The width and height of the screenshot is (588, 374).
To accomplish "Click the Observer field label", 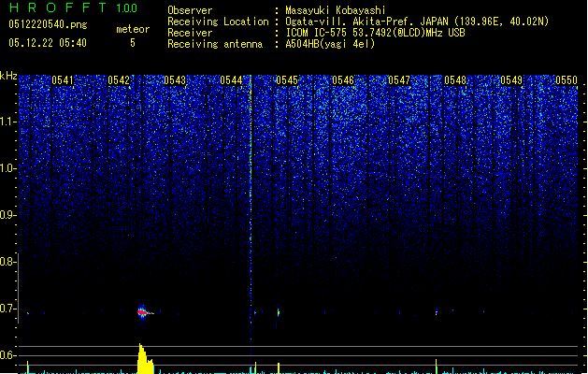I will (190, 10).
